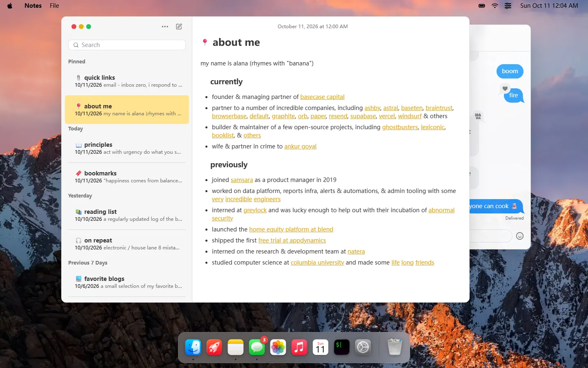Select the about me note in sidebar
Screen dimensions: 588x368
(127, 110)
